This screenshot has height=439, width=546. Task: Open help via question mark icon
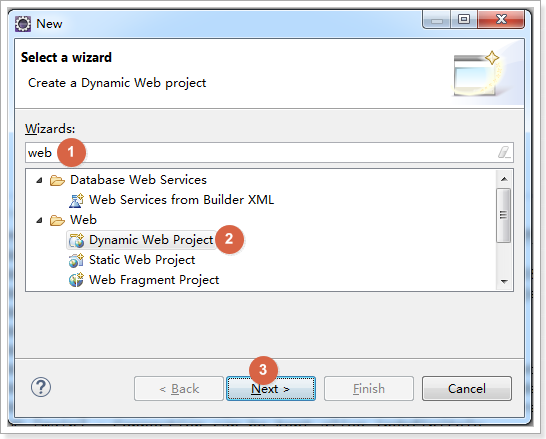click(41, 387)
